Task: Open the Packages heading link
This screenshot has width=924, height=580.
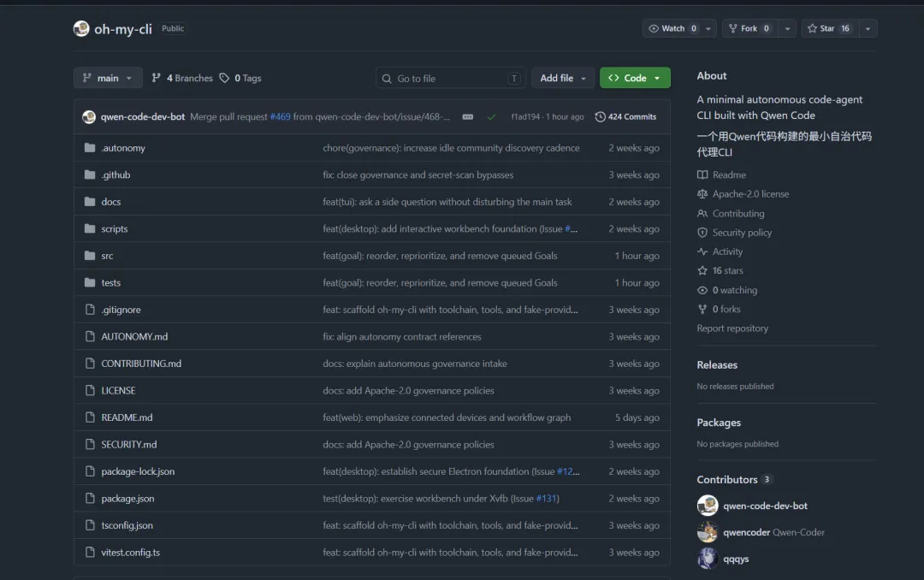Action: 719,423
